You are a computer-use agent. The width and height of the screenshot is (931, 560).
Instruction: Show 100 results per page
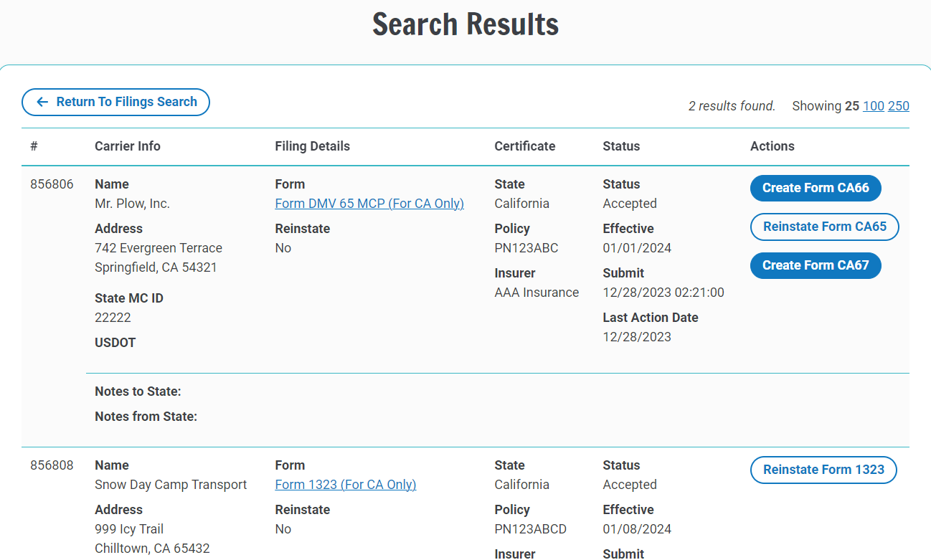873,105
